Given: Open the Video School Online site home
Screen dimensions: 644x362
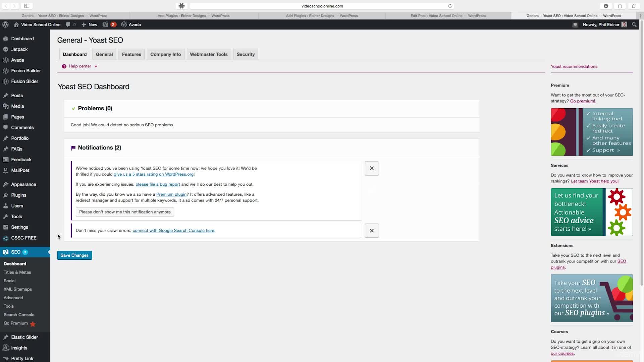Looking at the screenshot, I should point(37,24).
